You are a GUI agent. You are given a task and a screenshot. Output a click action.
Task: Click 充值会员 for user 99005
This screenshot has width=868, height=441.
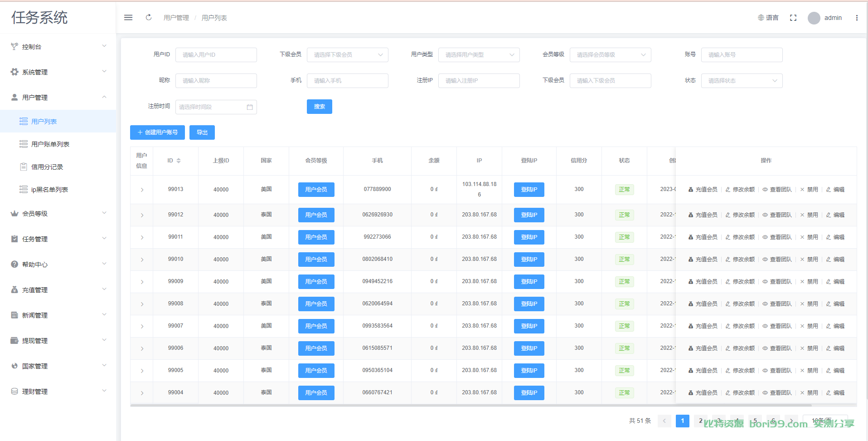point(703,371)
